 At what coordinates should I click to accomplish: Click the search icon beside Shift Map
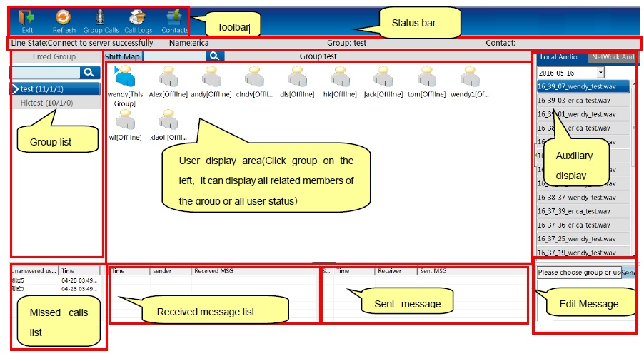click(x=215, y=56)
